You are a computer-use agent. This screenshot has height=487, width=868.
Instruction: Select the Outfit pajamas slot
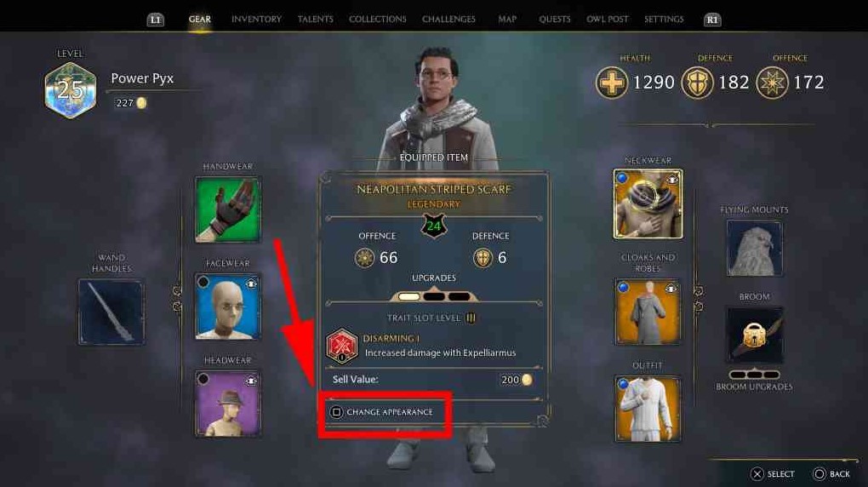tap(648, 409)
